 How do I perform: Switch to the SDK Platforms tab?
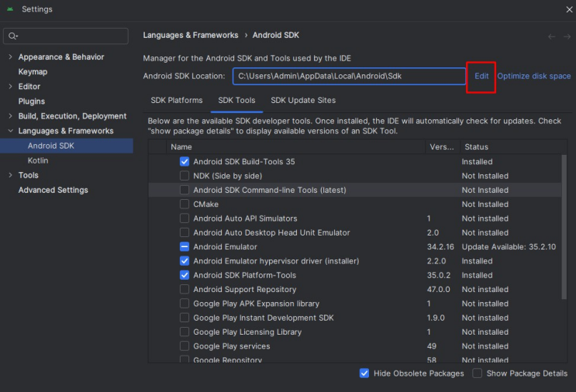click(x=177, y=101)
